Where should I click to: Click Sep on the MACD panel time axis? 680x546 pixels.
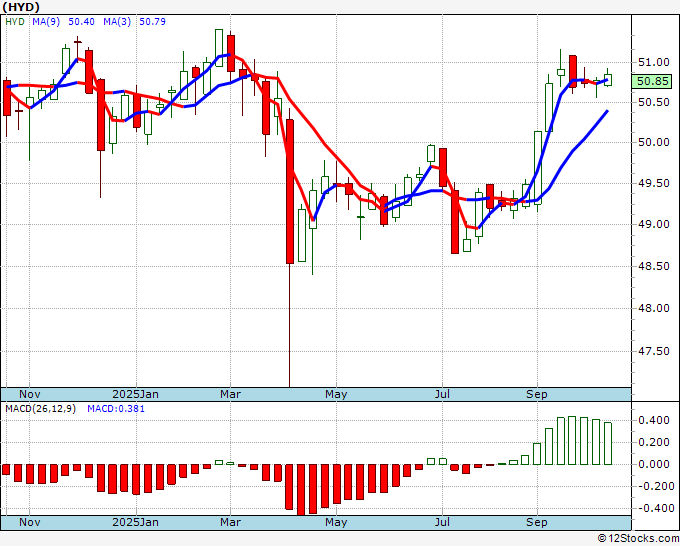click(536, 522)
